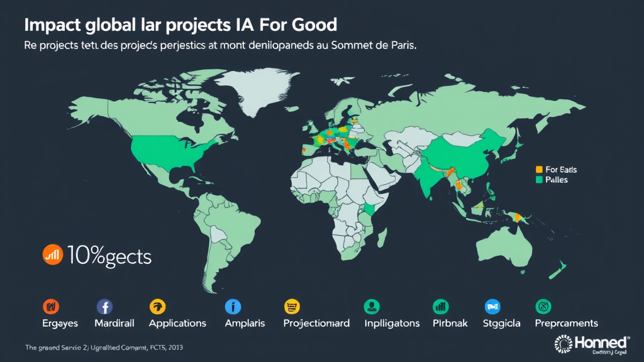Select the orange For Earls color swatch
The width and height of the screenshot is (644, 362).
pos(538,169)
